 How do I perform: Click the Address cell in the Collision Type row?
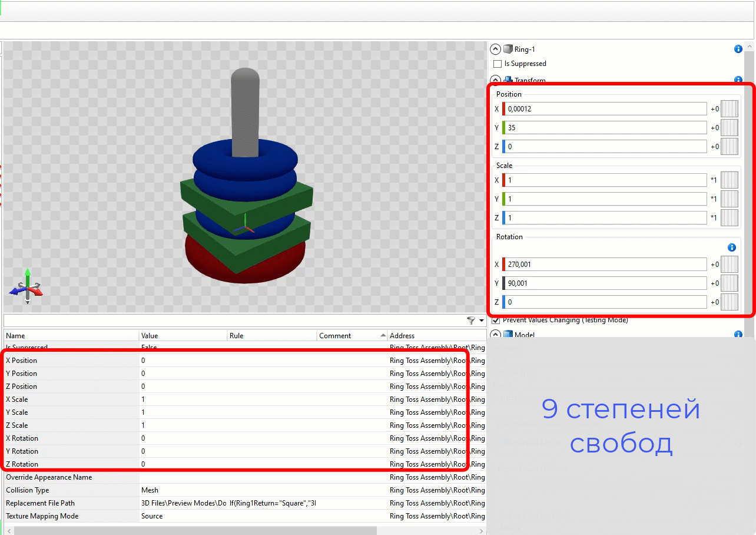click(x=437, y=490)
